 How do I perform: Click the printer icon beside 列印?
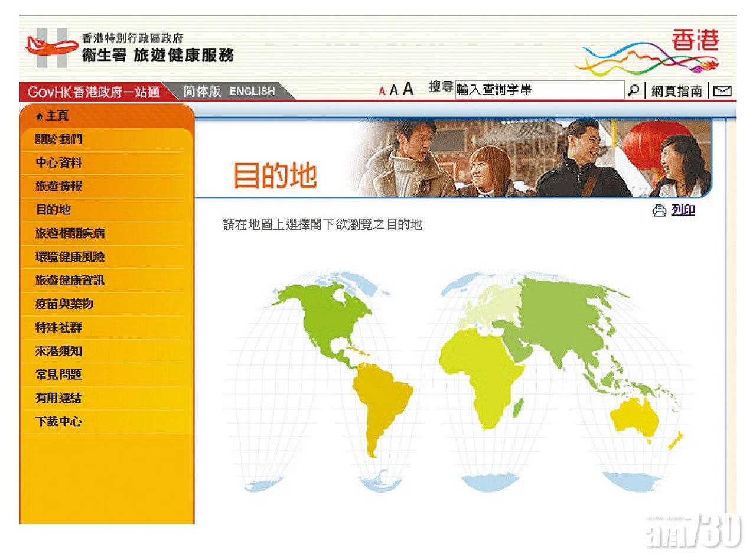(659, 211)
